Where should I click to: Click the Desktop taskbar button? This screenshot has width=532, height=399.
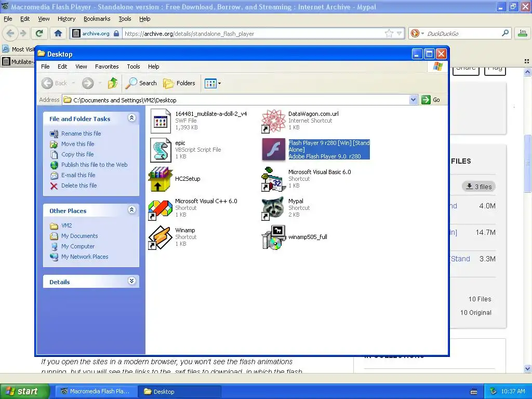click(180, 391)
